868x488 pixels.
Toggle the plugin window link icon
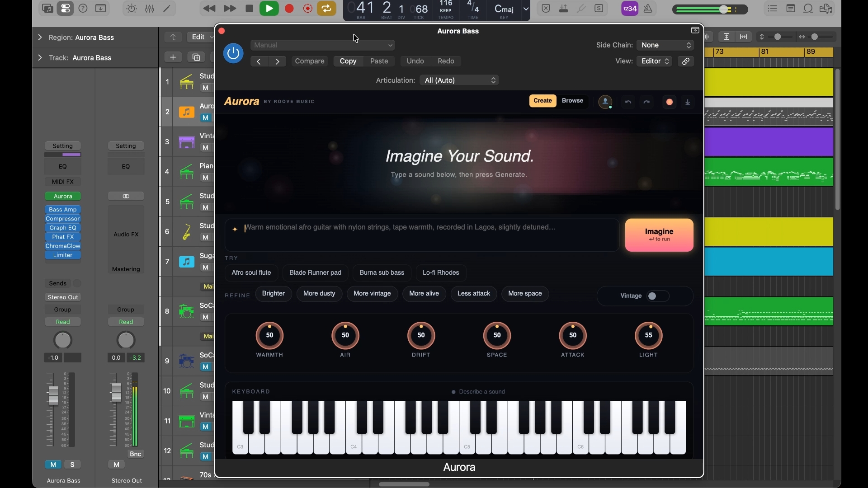(x=686, y=61)
